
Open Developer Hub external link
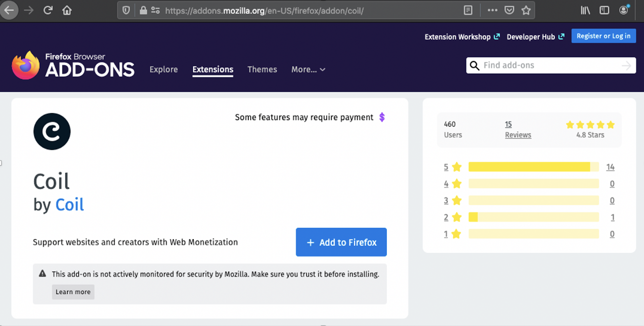point(536,37)
